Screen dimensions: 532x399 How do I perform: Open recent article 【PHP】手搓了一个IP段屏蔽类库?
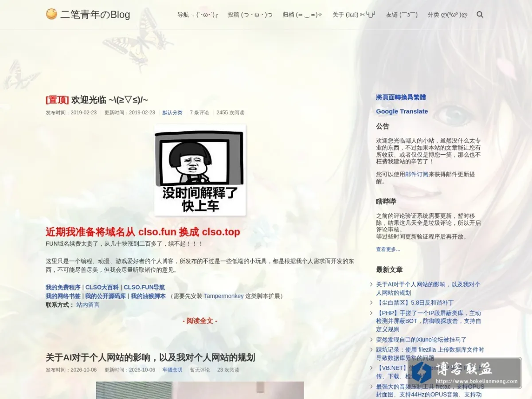coord(428,321)
